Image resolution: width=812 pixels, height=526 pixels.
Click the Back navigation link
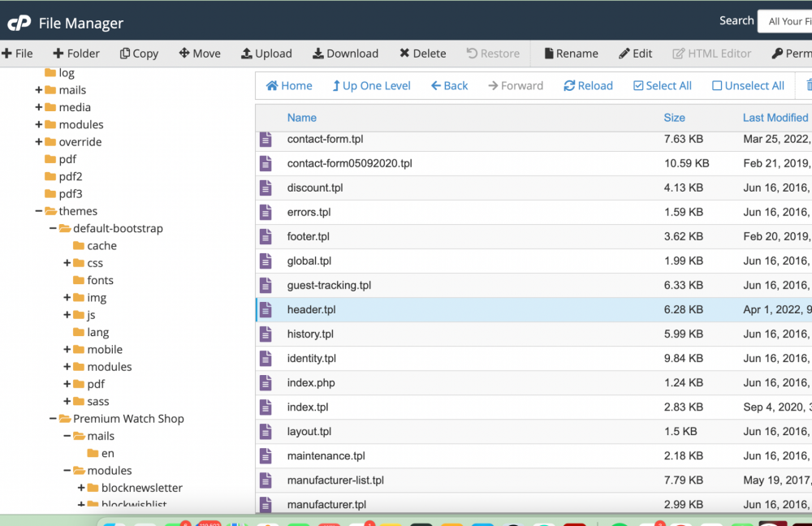coord(449,85)
